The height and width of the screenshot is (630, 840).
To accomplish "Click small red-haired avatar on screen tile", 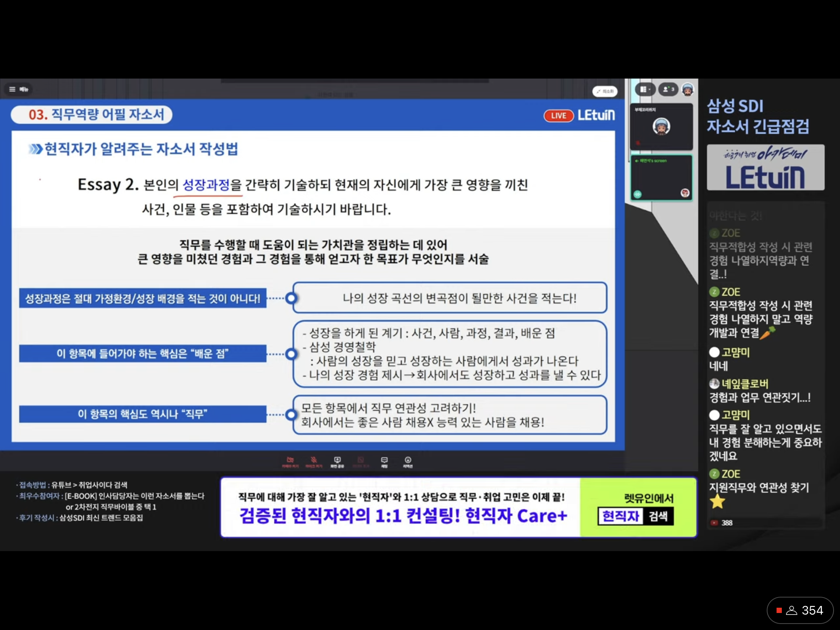I will click(x=685, y=193).
